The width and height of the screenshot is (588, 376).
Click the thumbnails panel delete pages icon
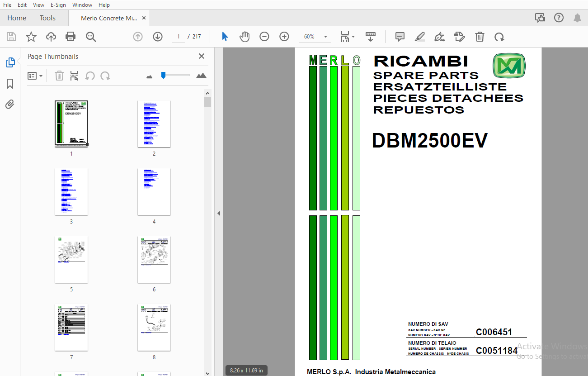[59, 76]
